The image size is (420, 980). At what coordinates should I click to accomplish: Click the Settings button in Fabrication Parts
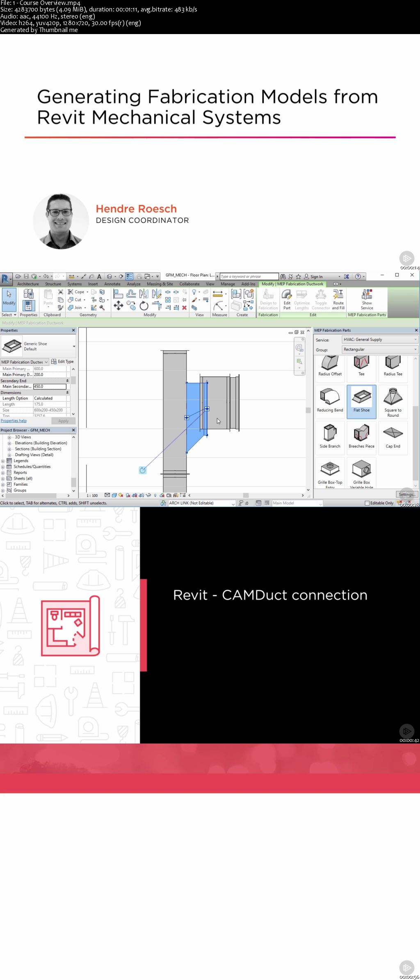tap(407, 494)
